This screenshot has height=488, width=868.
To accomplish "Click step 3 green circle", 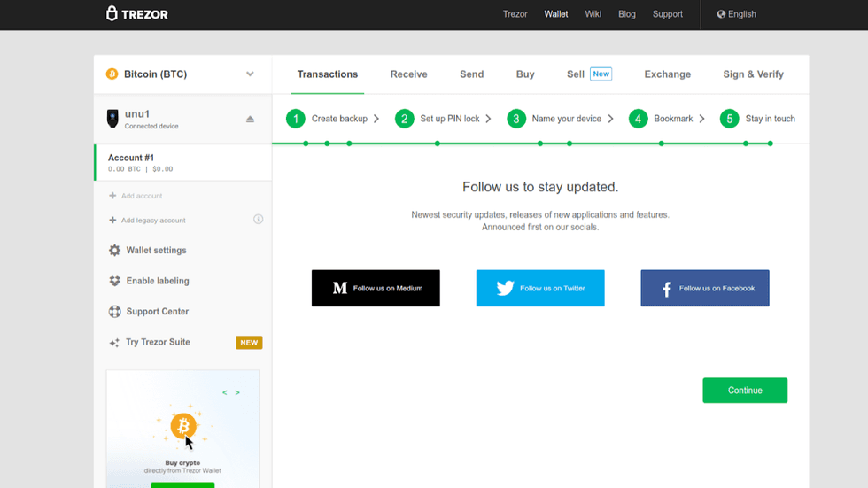I will coord(516,119).
